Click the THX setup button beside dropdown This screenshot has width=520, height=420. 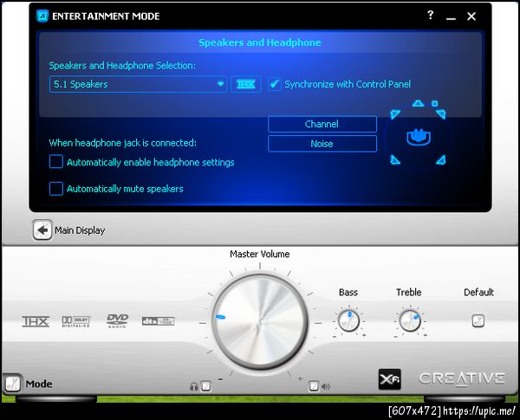(x=246, y=84)
